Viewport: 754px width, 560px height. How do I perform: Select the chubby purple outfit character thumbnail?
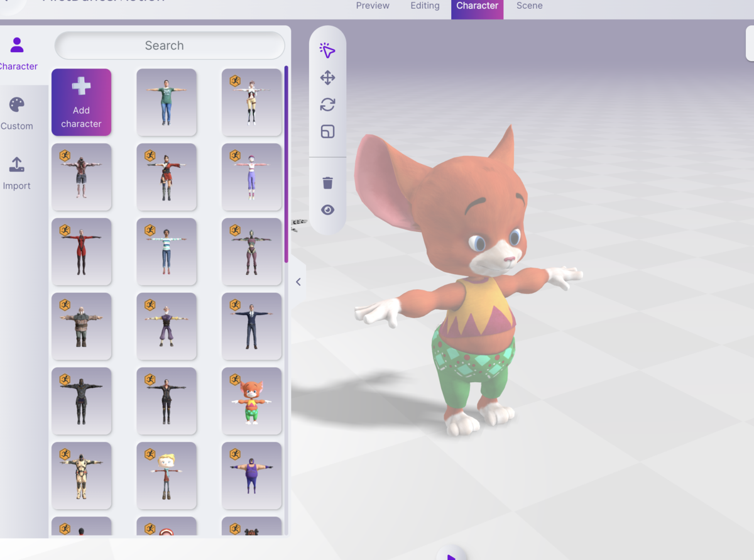click(251, 476)
